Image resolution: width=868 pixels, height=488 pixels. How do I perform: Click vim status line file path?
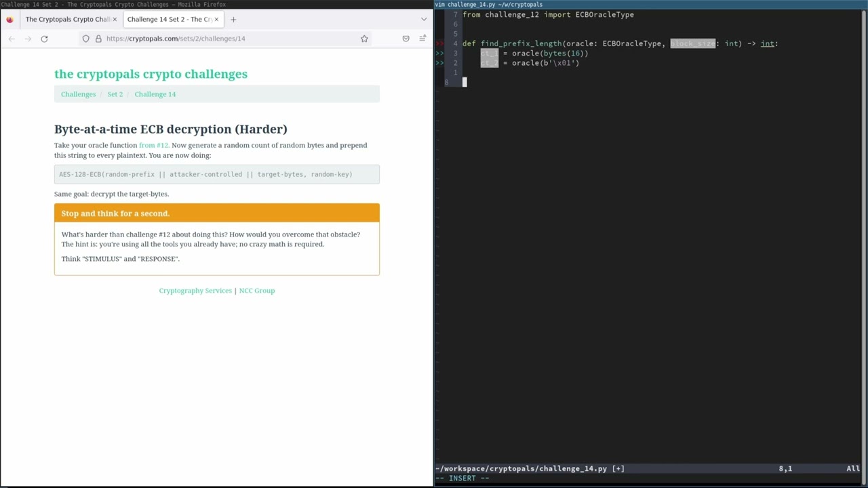[521, 468]
